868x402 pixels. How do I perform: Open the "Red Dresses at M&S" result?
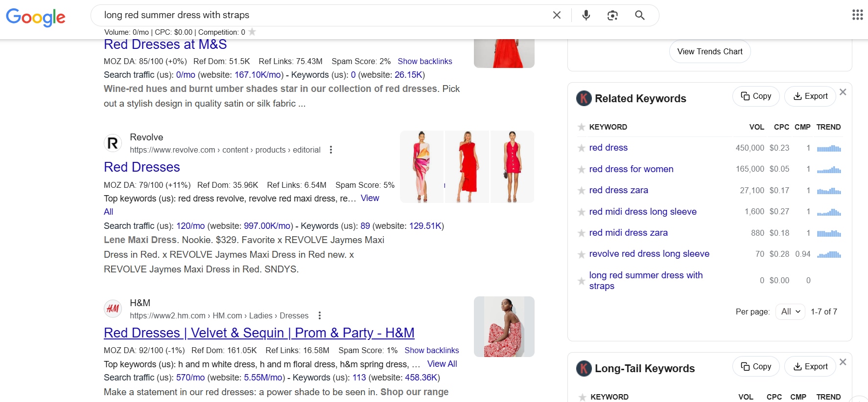pos(165,45)
